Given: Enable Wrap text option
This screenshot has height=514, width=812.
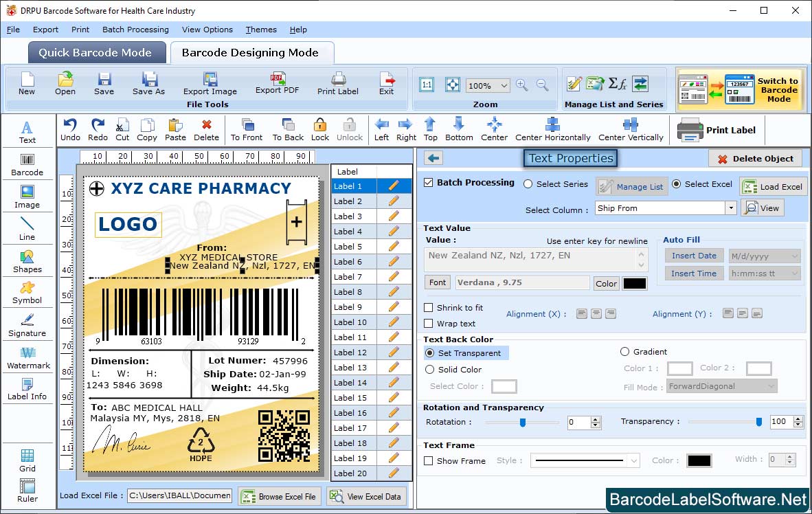Looking at the screenshot, I should point(428,324).
